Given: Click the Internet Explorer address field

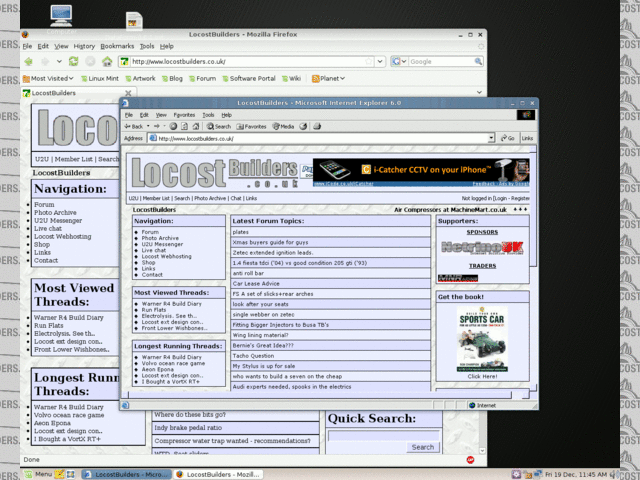Looking at the screenshot, I should click(322, 138).
